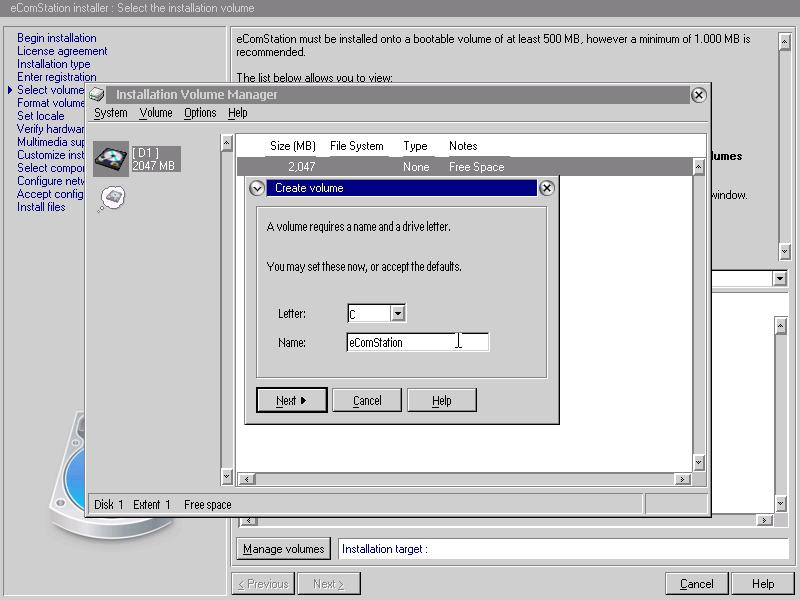
Task: Close the Installation Volume Manager window
Action: 698,95
